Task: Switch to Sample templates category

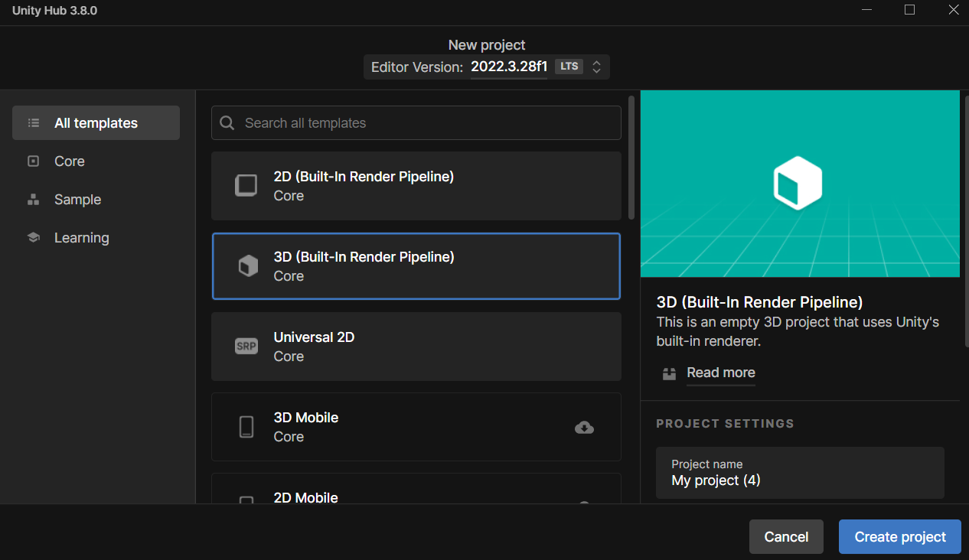Action: (77, 200)
